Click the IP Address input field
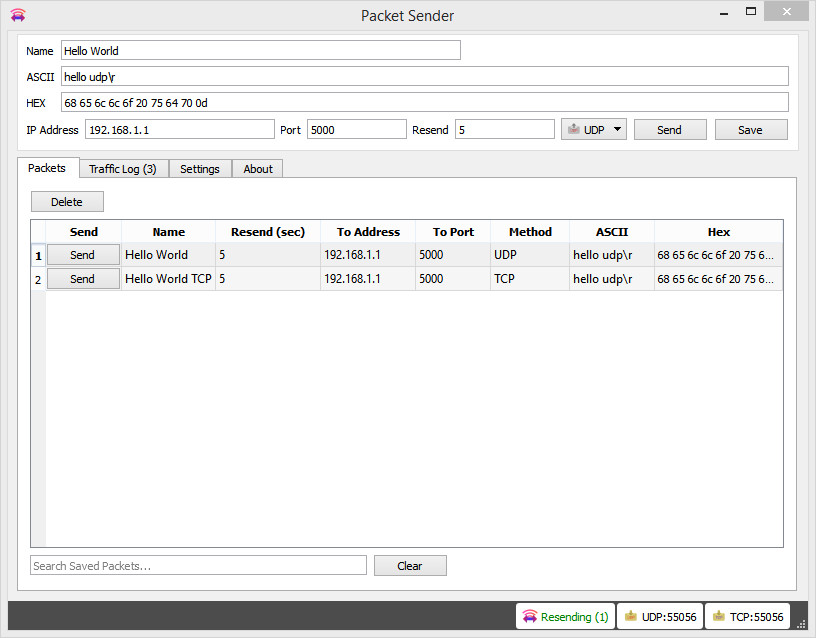 tap(180, 130)
